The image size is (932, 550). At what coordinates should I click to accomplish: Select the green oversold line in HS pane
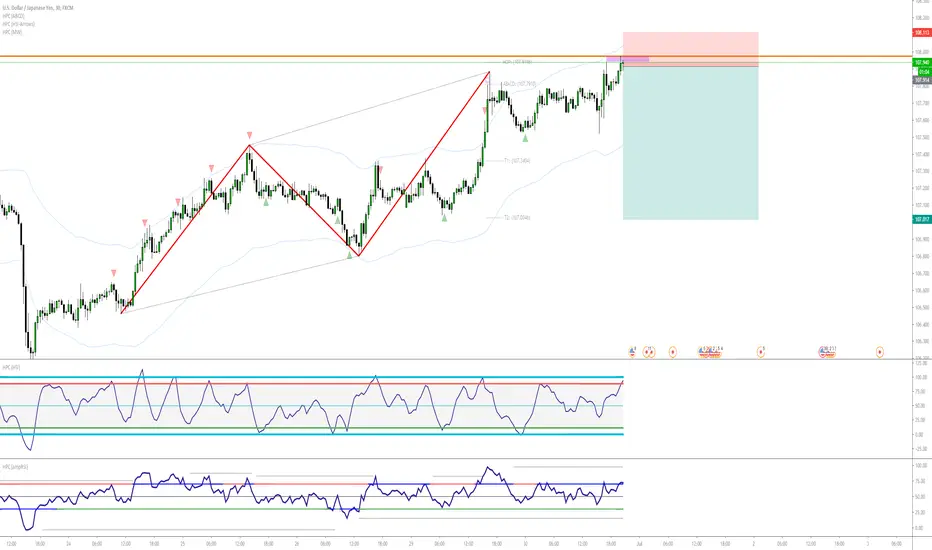311,428
